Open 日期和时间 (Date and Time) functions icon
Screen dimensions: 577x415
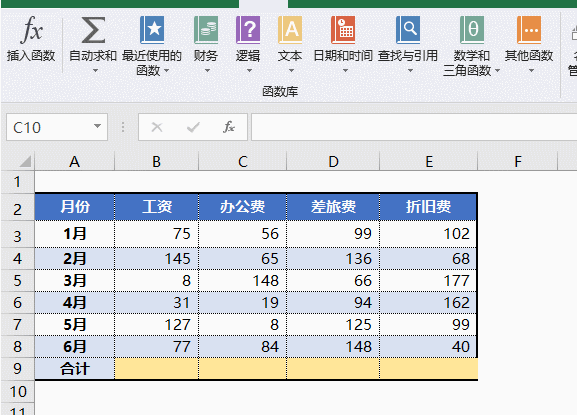[343, 30]
